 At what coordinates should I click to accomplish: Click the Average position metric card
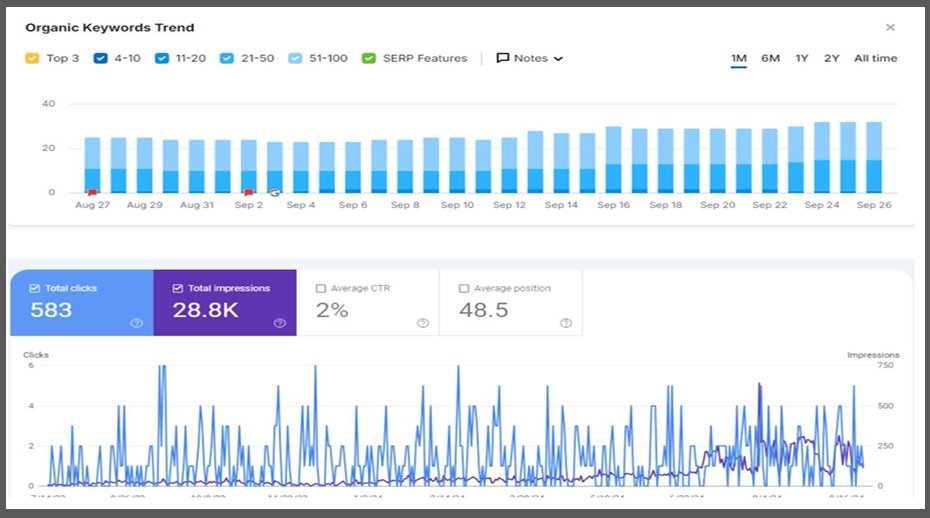coord(510,303)
